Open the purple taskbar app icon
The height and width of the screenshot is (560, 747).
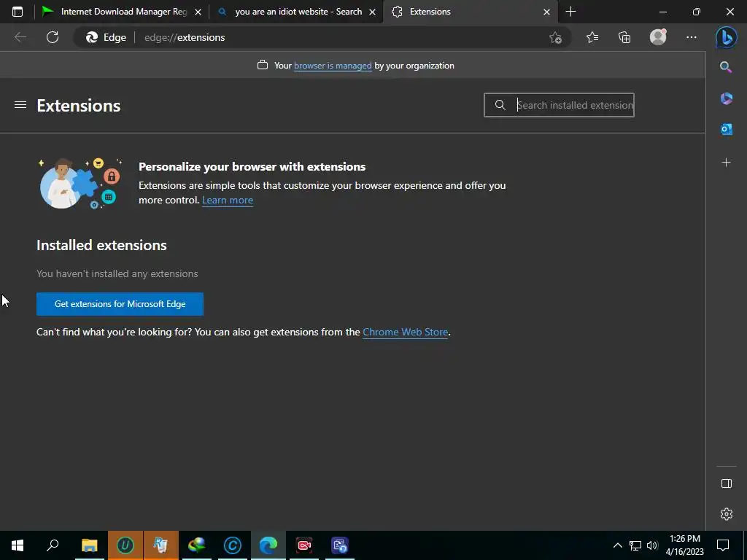[340, 545]
